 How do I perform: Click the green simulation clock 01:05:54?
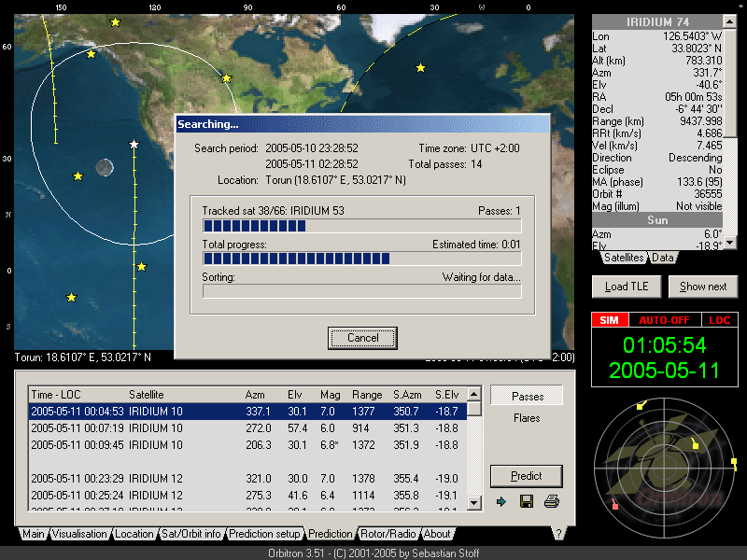tap(664, 345)
